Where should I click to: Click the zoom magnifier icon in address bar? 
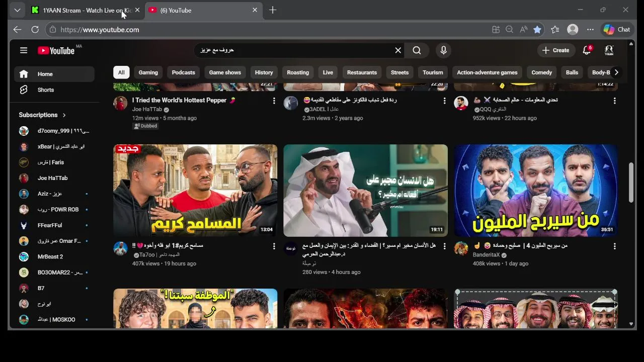[509, 30]
